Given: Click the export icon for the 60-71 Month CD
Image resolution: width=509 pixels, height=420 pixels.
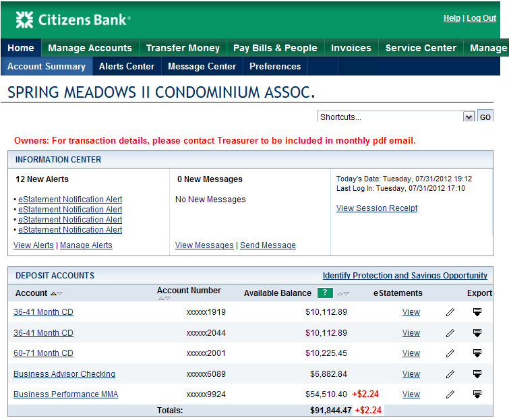Looking at the screenshot, I should tap(477, 353).
